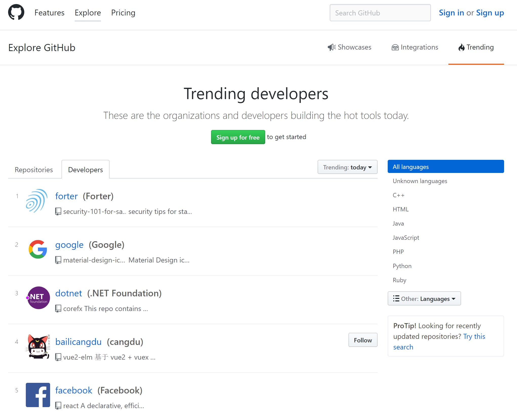This screenshot has height=420, width=517.
Task: Open the google profile link
Action: tap(69, 245)
